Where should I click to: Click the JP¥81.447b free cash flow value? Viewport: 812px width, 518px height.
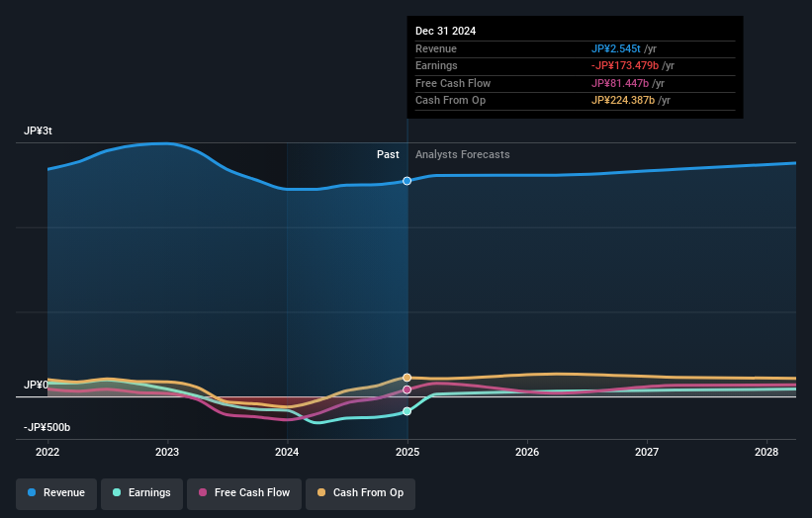(620, 83)
